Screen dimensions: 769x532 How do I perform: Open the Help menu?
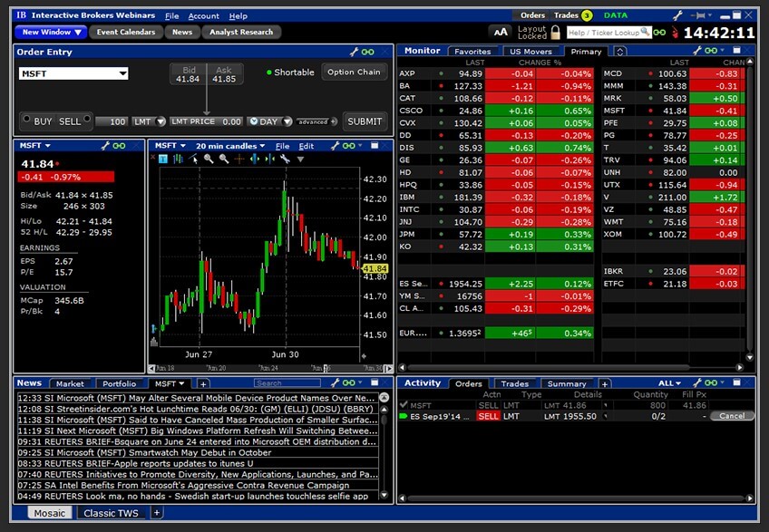click(x=238, y=16)
